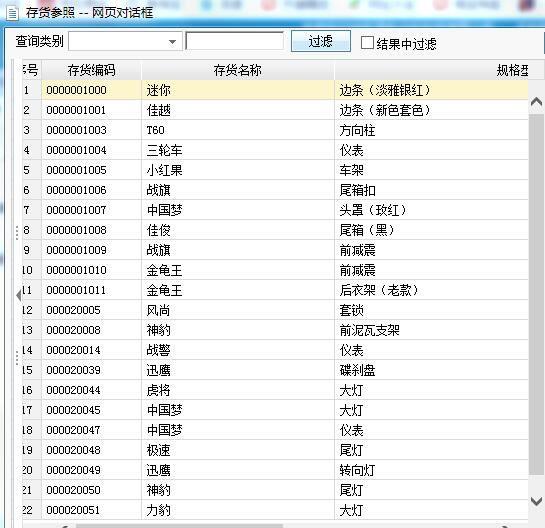
Task: Select row with code 0000001000
Action: tap(275, 90)
